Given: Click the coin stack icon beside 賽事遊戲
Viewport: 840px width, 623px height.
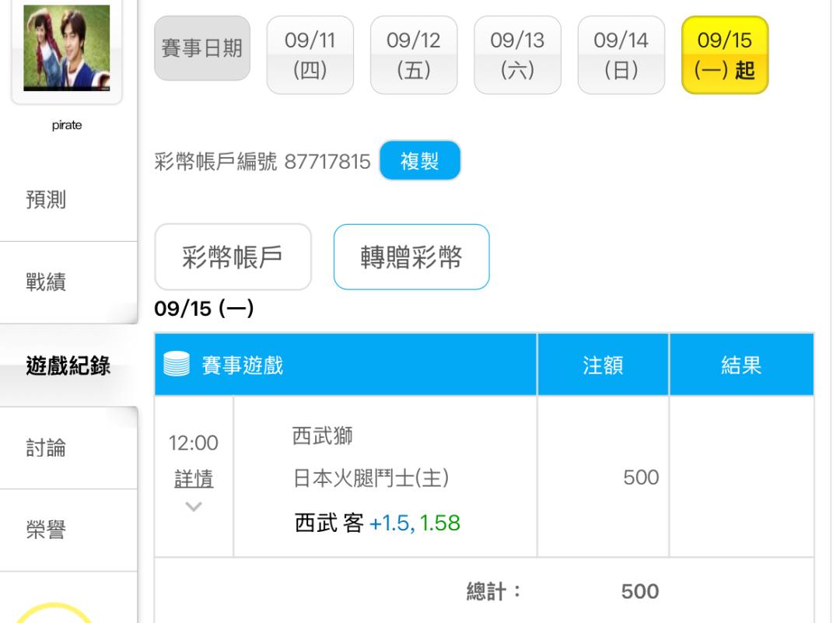Looking at the screenshot, I should pos(177,366).
